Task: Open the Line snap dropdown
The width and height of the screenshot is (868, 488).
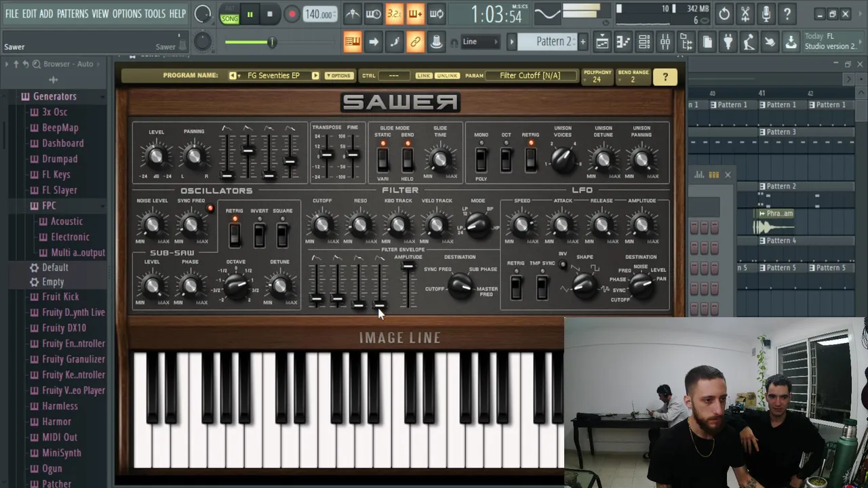Action: (480, 42)
